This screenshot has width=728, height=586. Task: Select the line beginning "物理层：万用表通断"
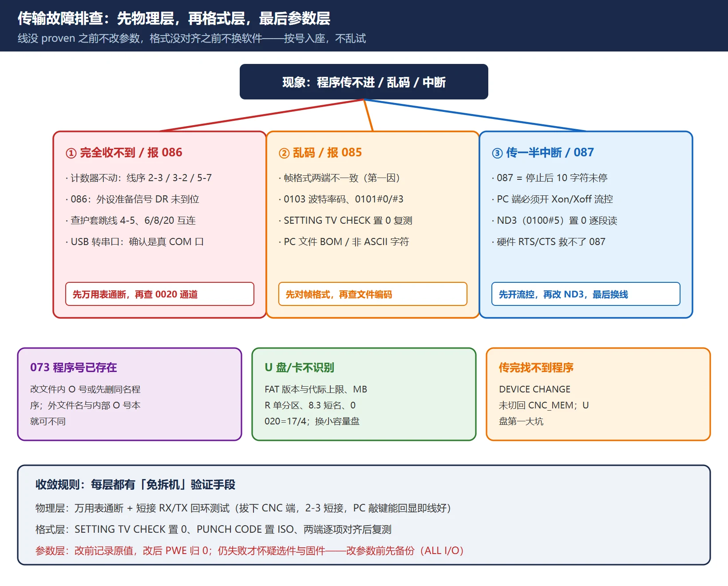(243, 508)
